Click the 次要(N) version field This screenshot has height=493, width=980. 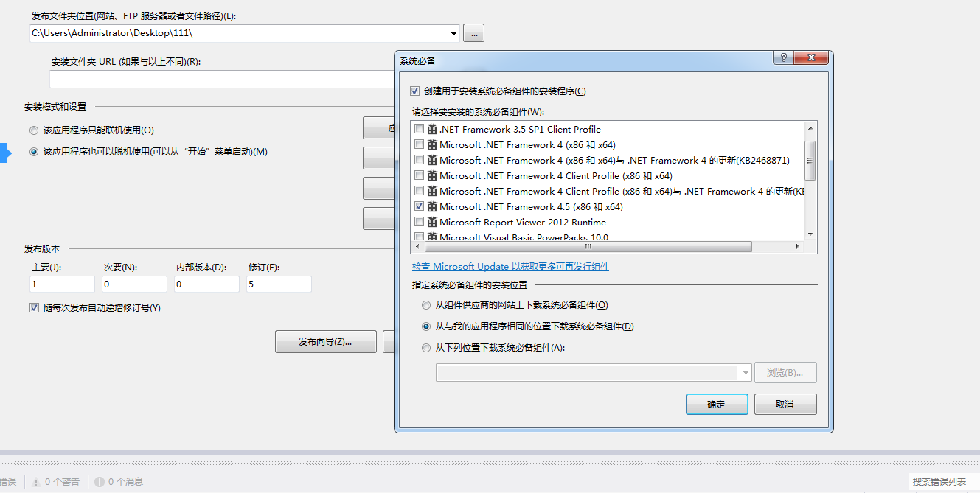click(x=135, y=284)
